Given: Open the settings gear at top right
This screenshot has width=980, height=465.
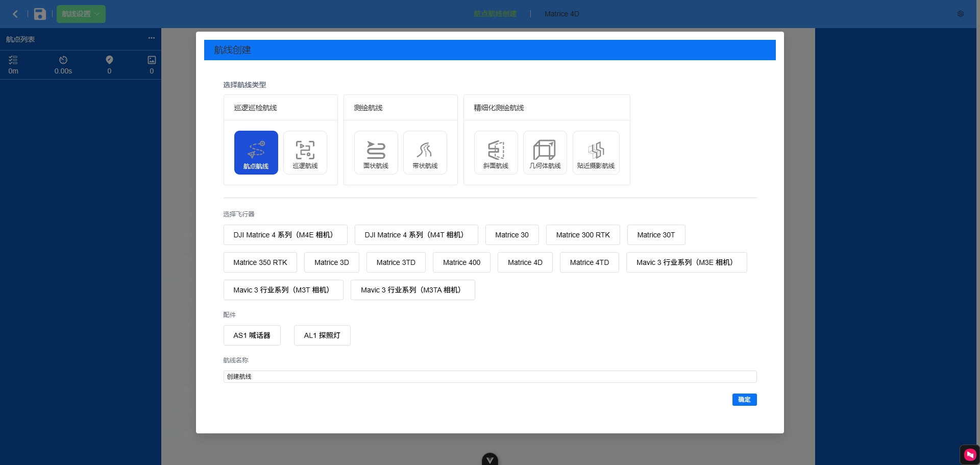Looking at the screenshot, I should 960,14.
